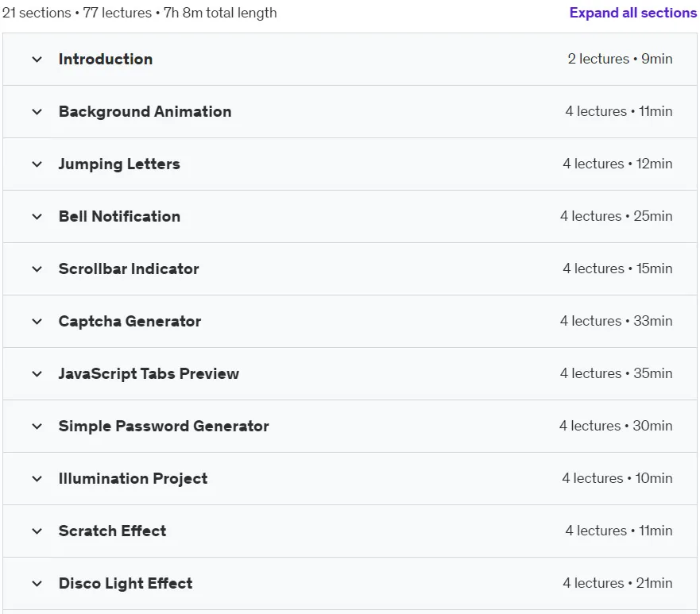Select Captcha Generator section heading
Viewport: 700px width, 614px height.
(130, 321)
